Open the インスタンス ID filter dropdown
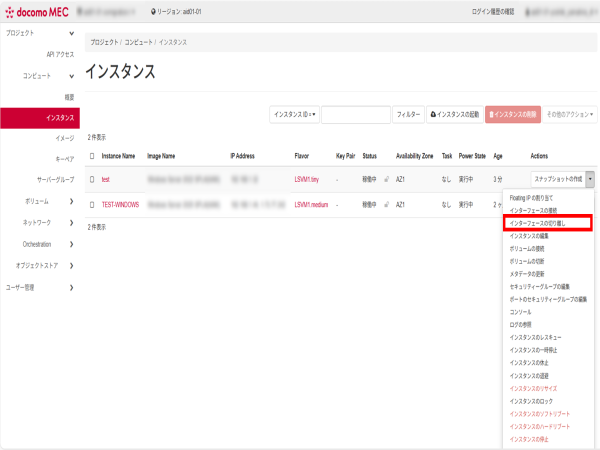The image size is (600, 450). coord(295,115)
